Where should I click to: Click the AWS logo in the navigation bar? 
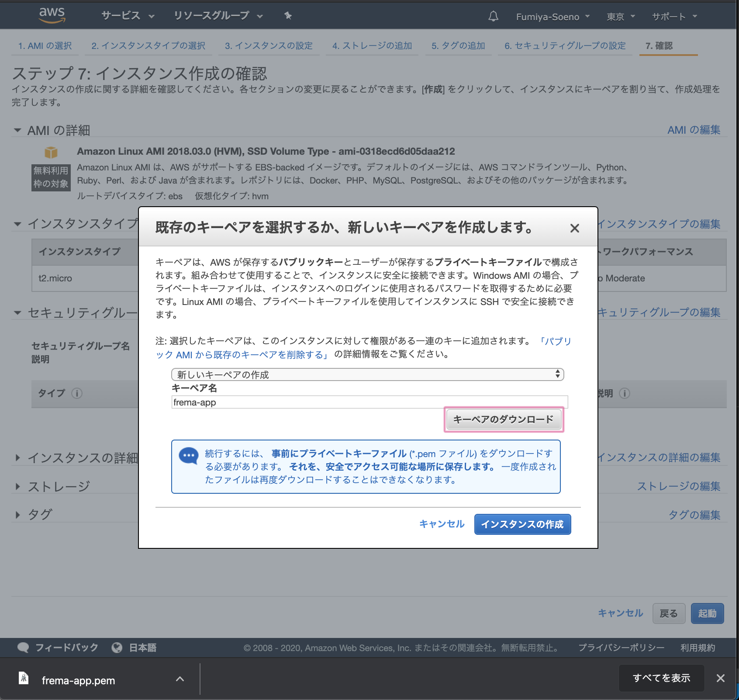(51, 14)
